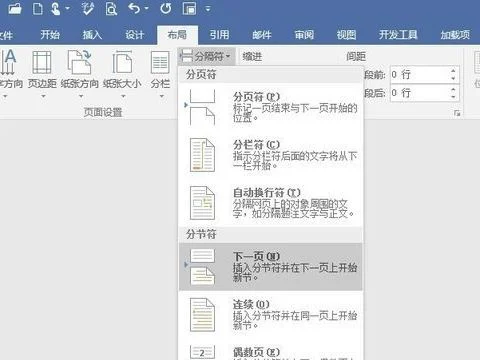The width and height of the screenshot is (480, 360).
Task: Increase 段后 spacing with up stepper
Action: 453,89
